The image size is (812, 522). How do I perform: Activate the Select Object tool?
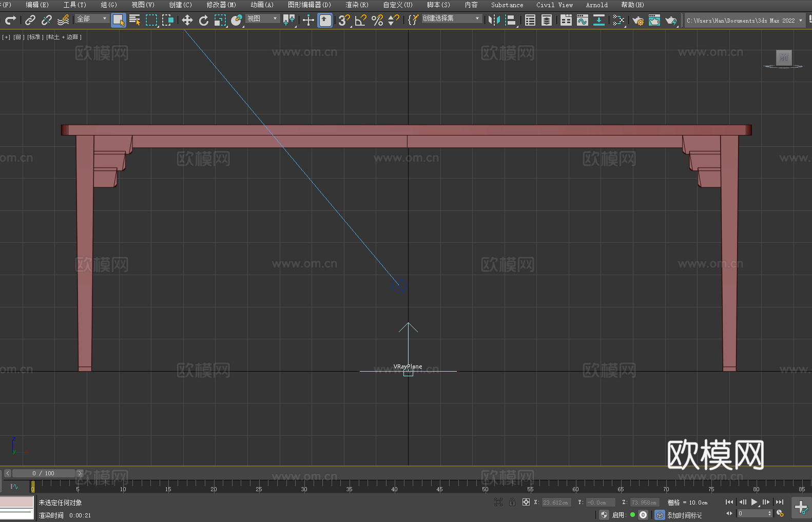coord(119,20)
